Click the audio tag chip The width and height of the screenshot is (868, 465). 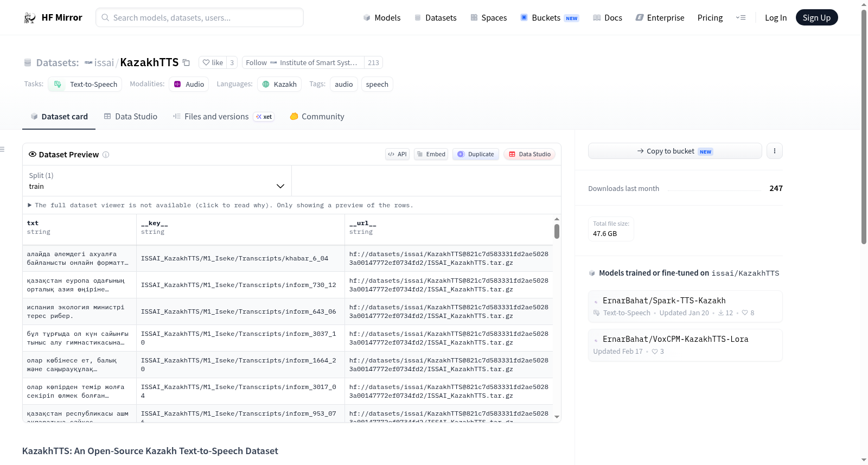pyautogui.click(x=344, y=84)
